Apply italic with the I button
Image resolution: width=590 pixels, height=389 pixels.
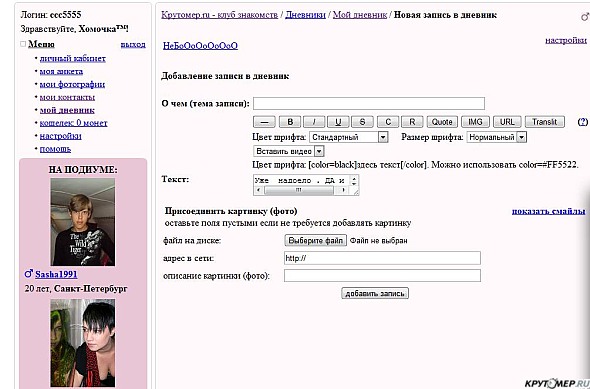pyautogui.click(x=314, y=122)
